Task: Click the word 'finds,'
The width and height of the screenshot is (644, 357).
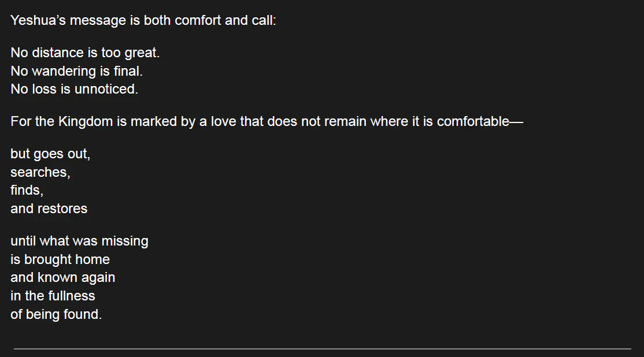Action: (27, 191)
